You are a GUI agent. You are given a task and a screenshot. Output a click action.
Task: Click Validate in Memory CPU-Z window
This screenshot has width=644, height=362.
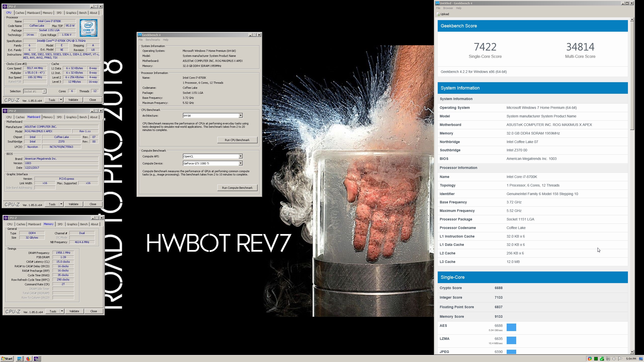[x=74, y=311]
